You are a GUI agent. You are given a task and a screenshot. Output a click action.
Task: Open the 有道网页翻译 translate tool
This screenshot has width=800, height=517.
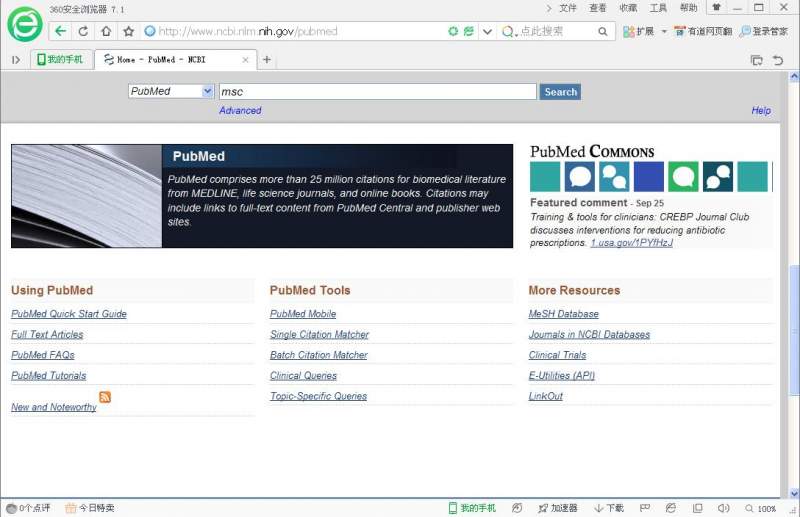pyautogui.click(x=703, y=32)
